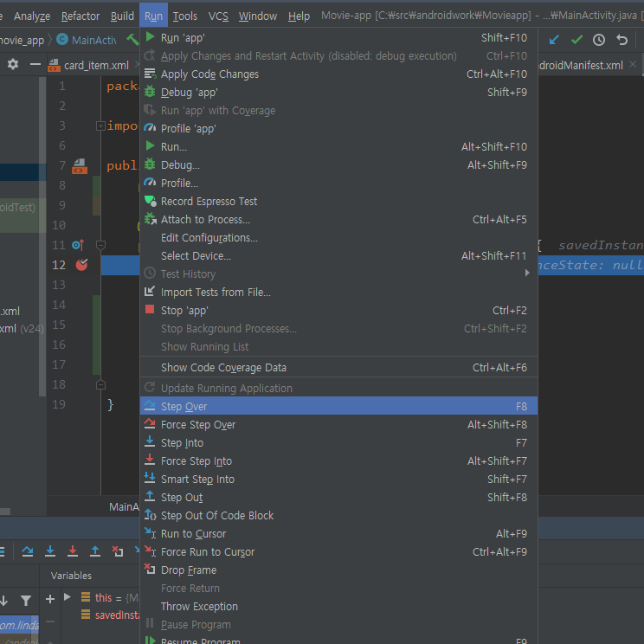This screenshot has width=644, height=644.
Task: Open VCS history clock icon
Action: [599, 40]
